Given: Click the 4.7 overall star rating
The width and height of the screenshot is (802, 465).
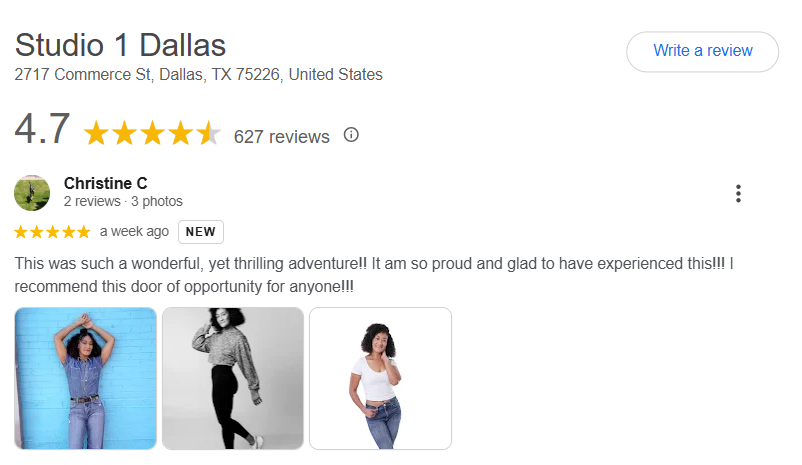Looking at the screenshot, I should (x=152, y=134).
